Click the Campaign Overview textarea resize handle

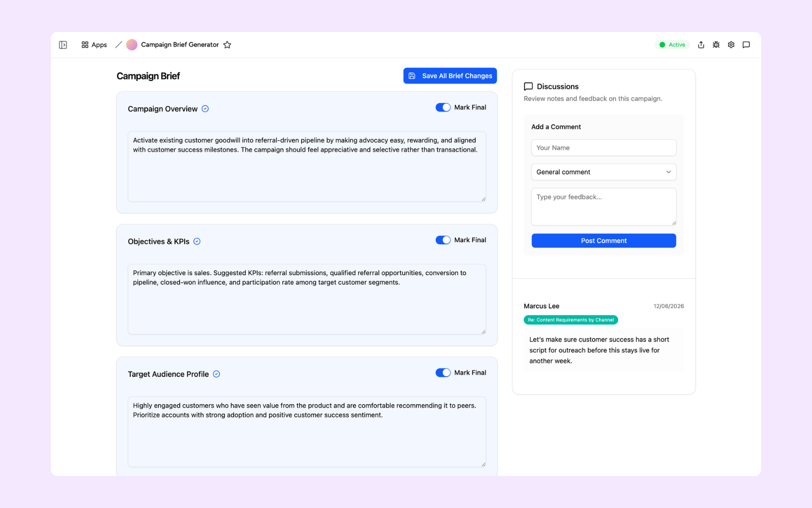(x=483, y=199)
